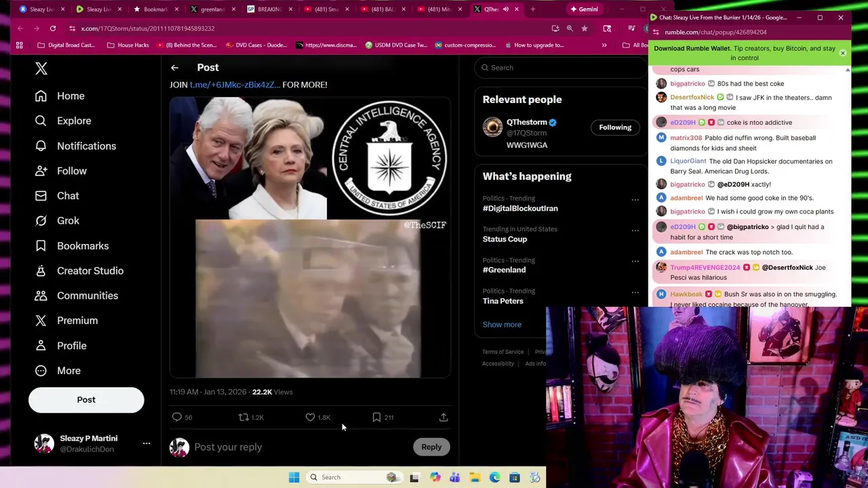
Task: Open the t.me link in the post
Action: click(235, 85)
